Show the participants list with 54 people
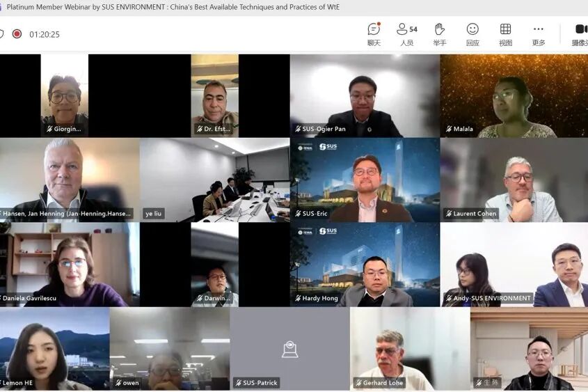This screenshot has height=392, width=588. pos(407,34)
